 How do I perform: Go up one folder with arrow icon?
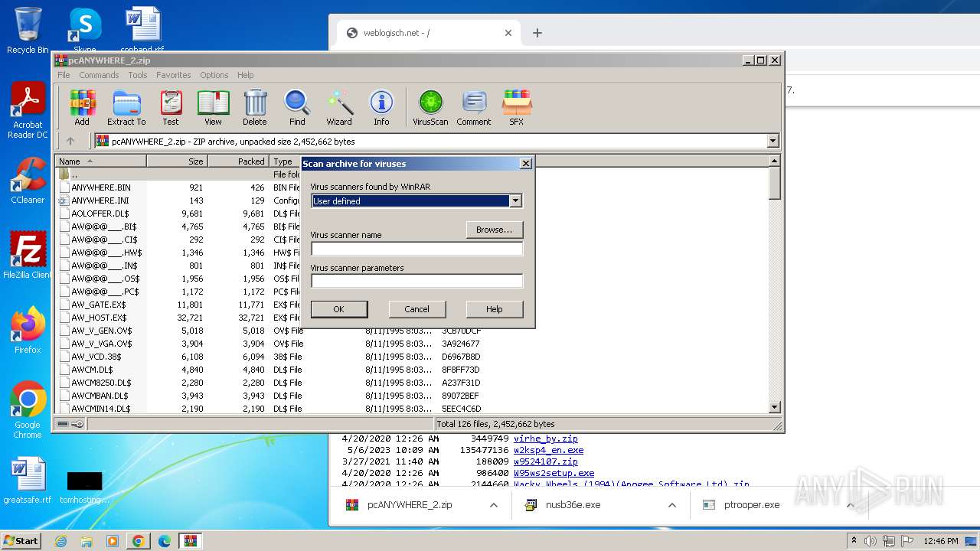(x=70, y=141)
